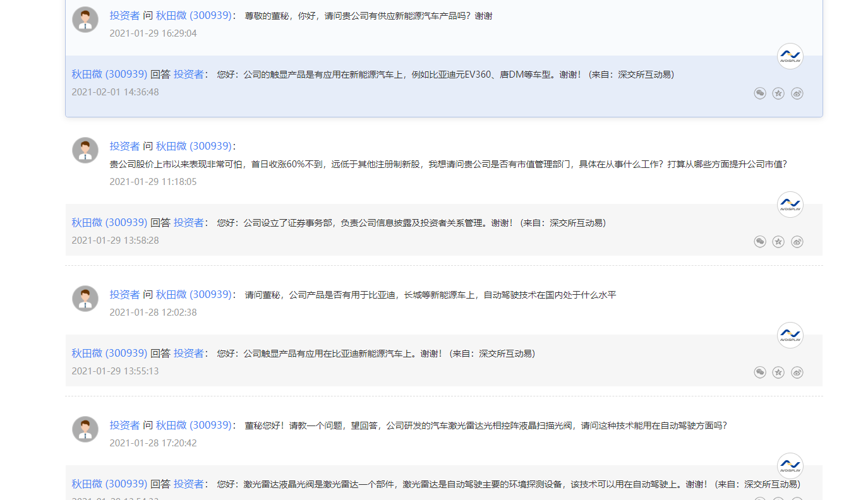
Task: Click timestamp 2021-01-28 12:02:38
Action: (x=153, y=312)
